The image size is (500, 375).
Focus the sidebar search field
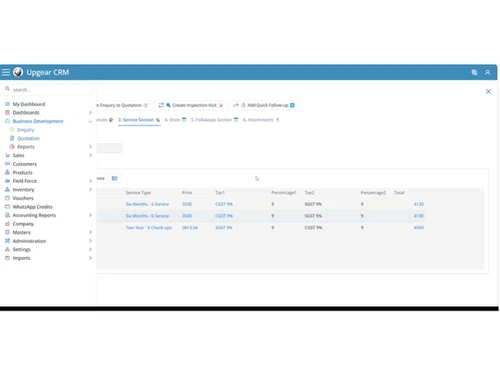click(x=48, y=90)
